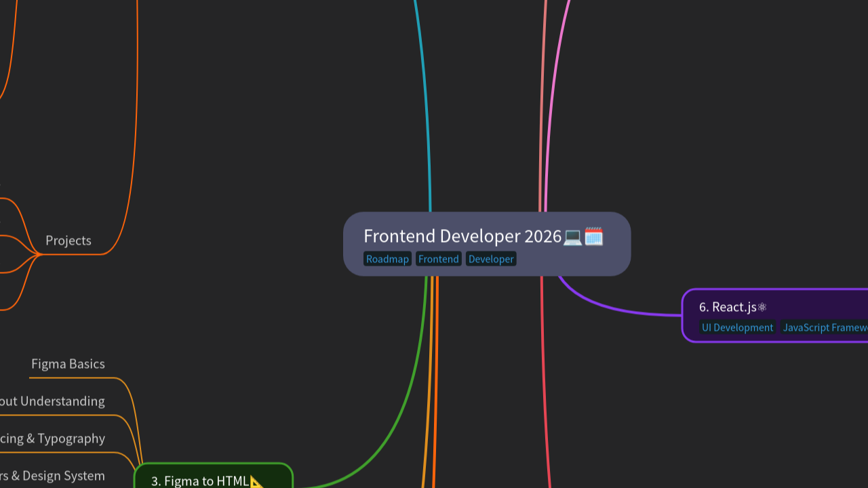Select the 3. Figma to HTML node

click(x=200, y=481)
